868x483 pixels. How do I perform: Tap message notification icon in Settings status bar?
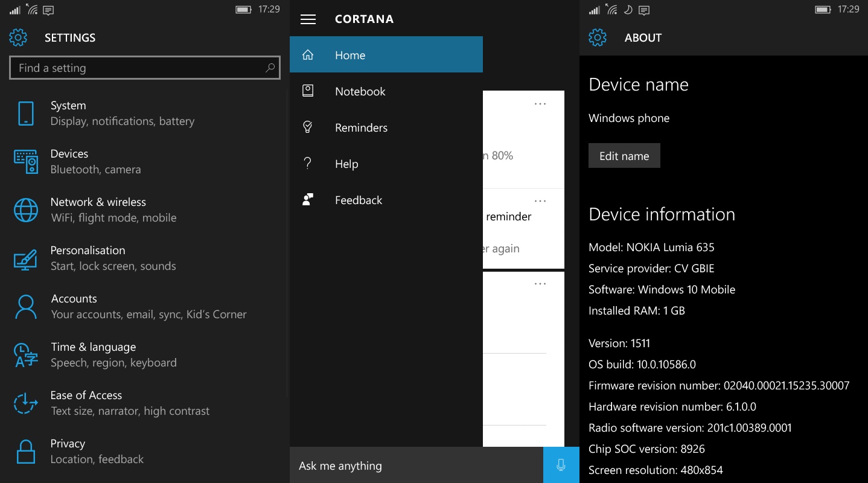pyautogui.click(x=49, y=10)
